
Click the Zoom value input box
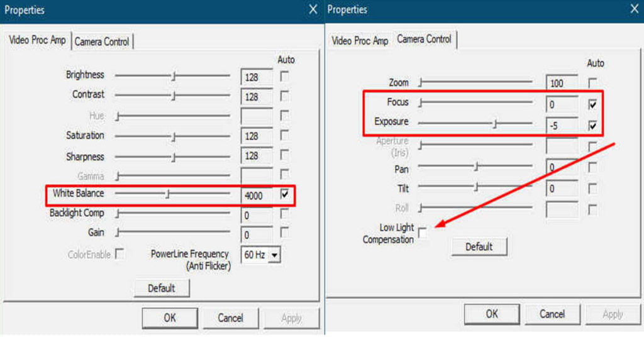[x=561, y=83]
